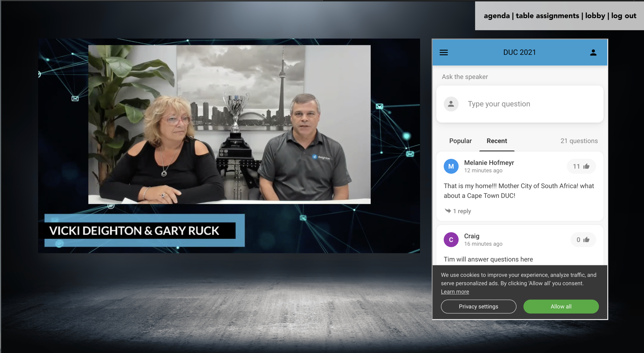Click the reply arrow icon under Melanie's question
This screenshot has height=353, width=644.
coord(448,211)
